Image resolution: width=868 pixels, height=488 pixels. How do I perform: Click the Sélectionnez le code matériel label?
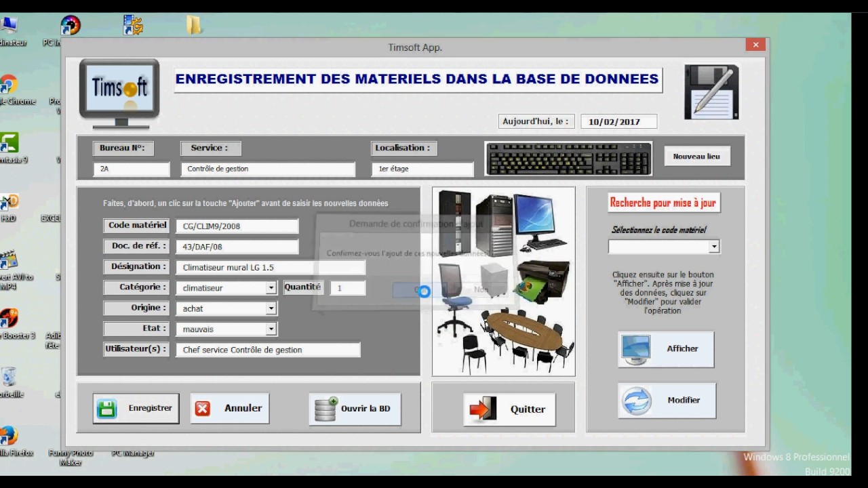658,230
